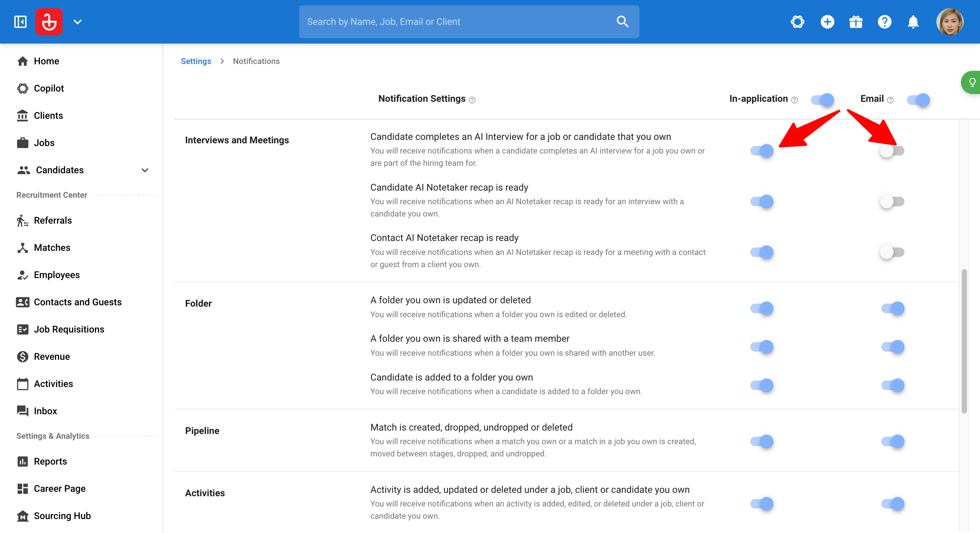This screenshot has height=533, width=980.
Task: Open the Copilot icon in top bar
Action: click(797, 22)
